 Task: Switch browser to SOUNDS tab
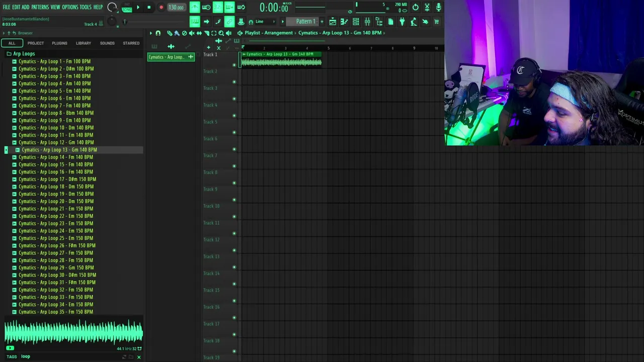coord(107,43)
